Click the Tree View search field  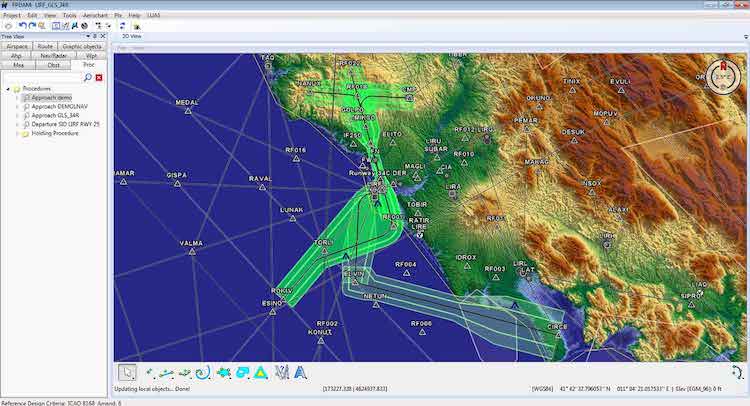click(x=42, y=77)
